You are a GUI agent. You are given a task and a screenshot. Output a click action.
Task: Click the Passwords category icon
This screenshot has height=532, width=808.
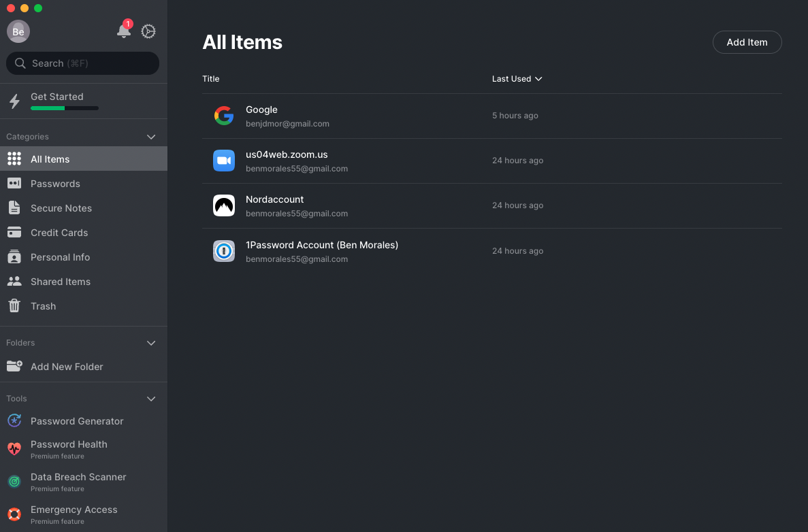[x=14, y=183]
